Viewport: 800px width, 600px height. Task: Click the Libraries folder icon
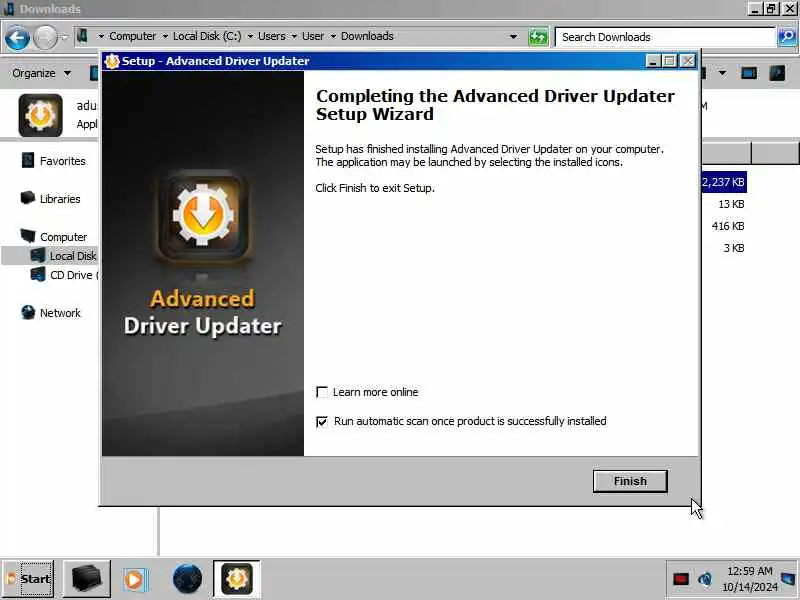[x=28, y=198]
